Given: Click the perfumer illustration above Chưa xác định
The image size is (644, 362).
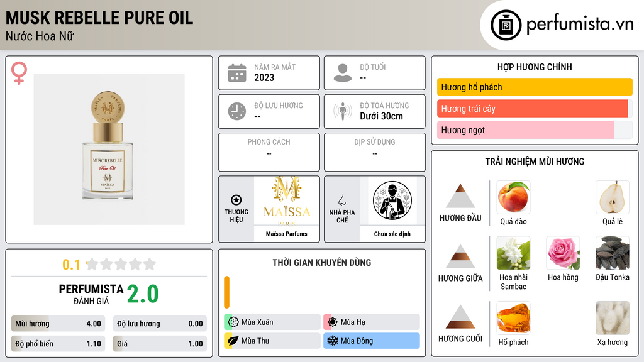Looking at the screenshot, I should click(392, 200).
